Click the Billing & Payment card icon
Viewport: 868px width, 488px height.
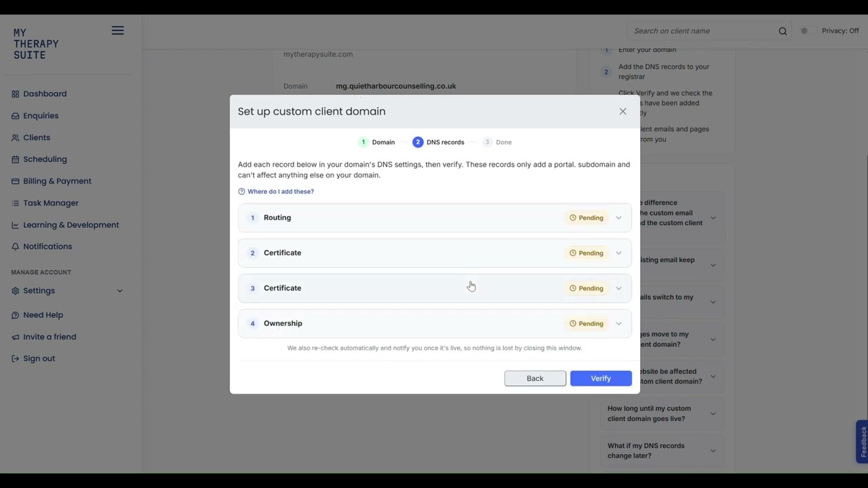coord(15,181)
